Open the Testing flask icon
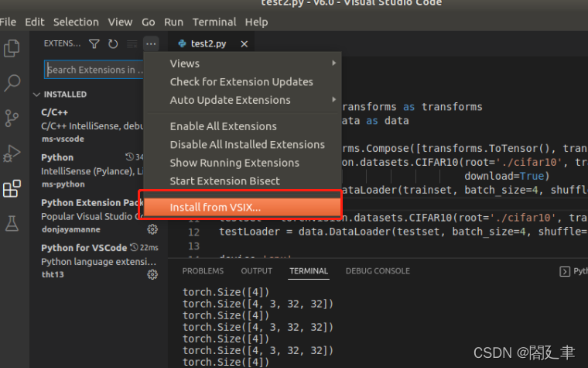 (12, 223)
